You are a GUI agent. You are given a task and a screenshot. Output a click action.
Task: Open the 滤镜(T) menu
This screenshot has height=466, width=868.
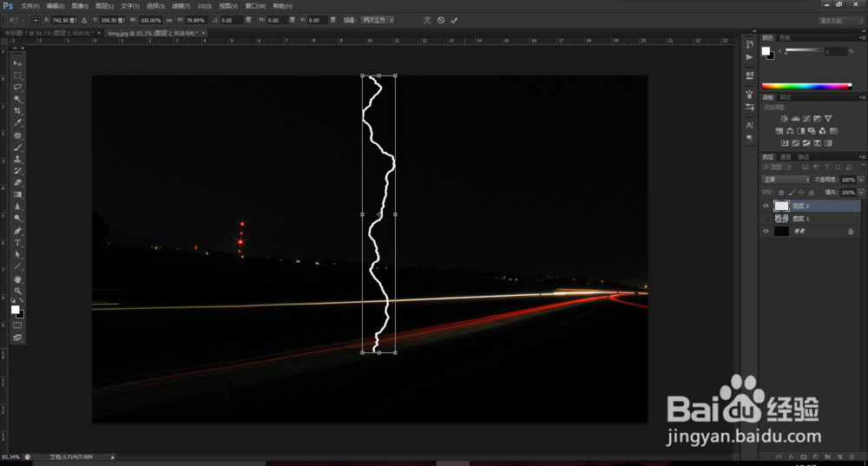pyautogui.click(x=181, y=6)
